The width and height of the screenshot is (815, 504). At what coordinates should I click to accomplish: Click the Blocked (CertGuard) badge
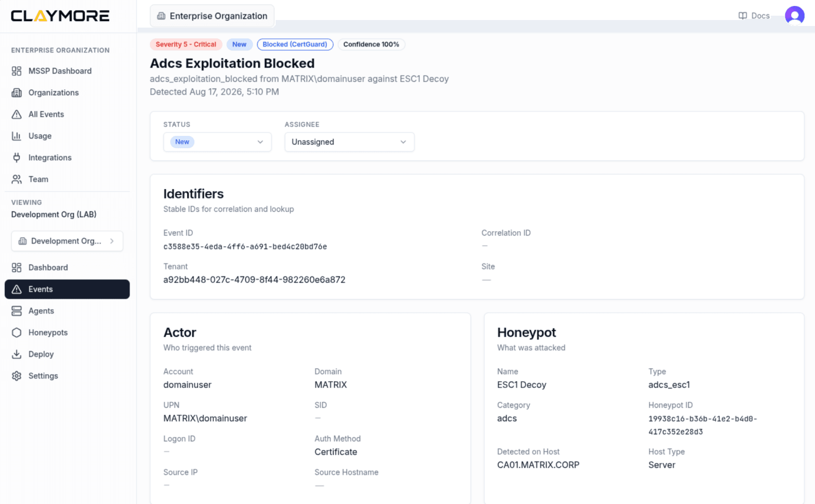295,44
